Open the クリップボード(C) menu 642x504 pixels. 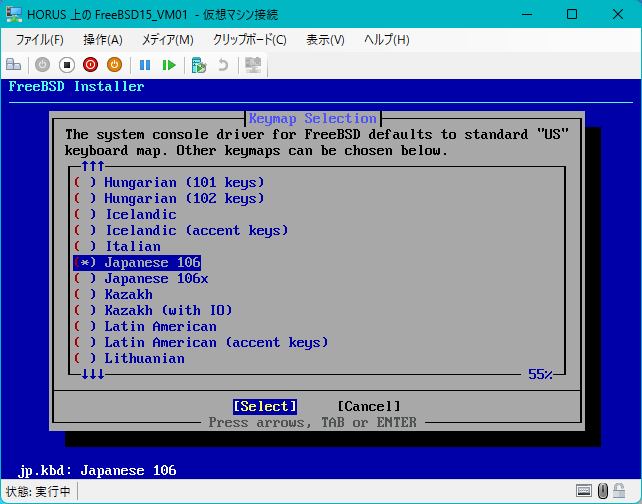(249, 40)
